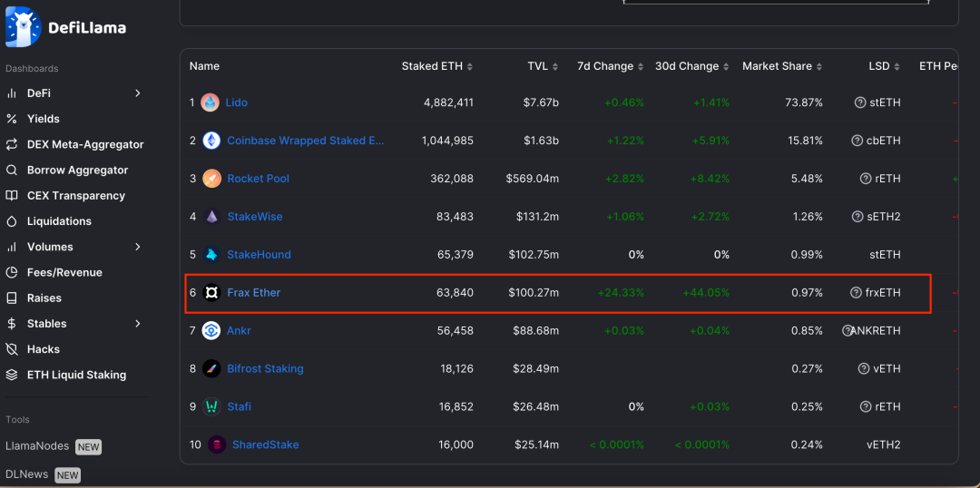Image resolution: width=980 pixels, height=488 pixels.
Task: Click the $7.67b TVL value
Action: pos(541,102)
